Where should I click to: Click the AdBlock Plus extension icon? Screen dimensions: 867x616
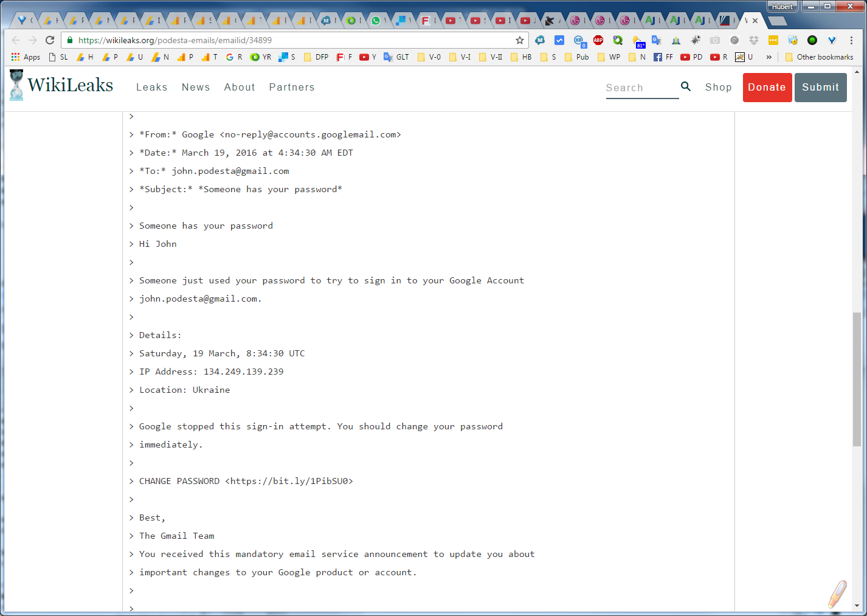[x=598, y=40]
